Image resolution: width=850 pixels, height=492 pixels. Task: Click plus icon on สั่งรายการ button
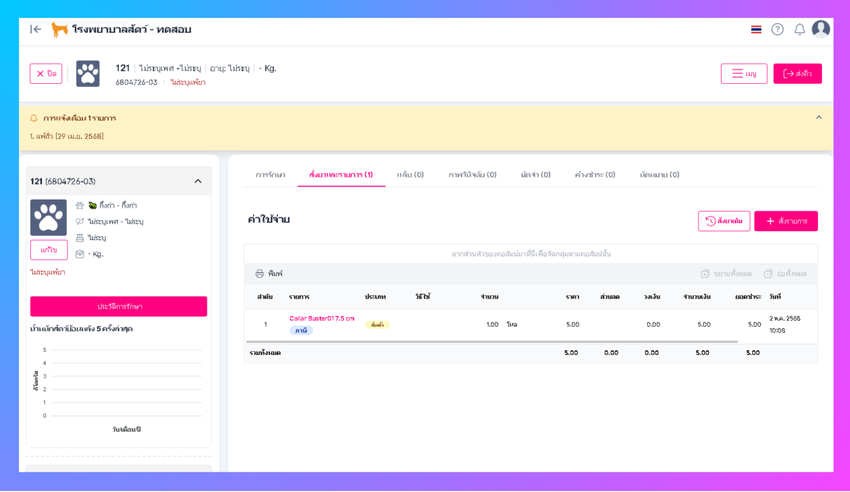(770, 221)
